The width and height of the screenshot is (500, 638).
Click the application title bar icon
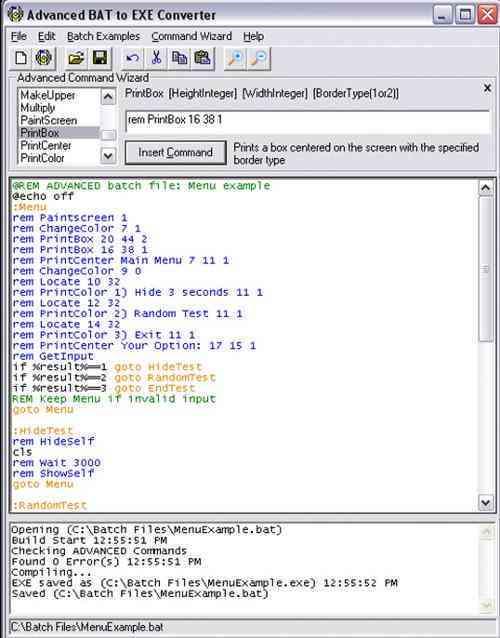point(15,14)
